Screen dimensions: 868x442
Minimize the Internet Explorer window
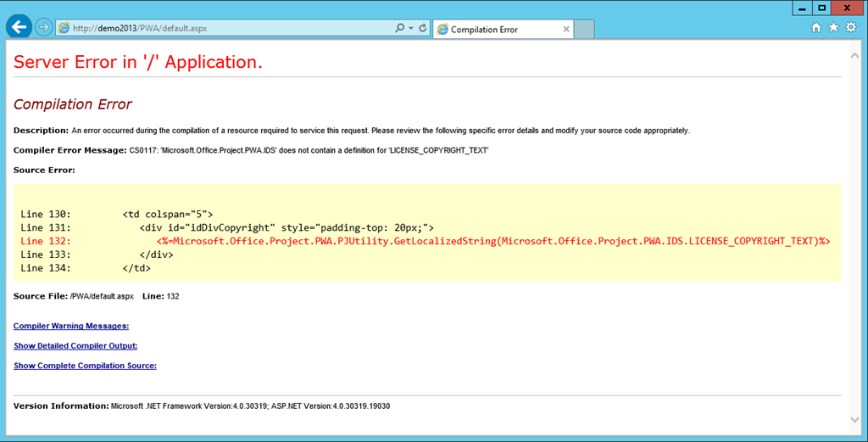point(802,8)
